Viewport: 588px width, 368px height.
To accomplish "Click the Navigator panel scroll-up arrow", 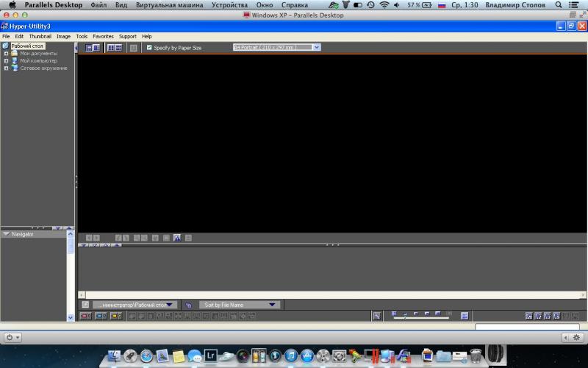I will (x=70, y=234).
